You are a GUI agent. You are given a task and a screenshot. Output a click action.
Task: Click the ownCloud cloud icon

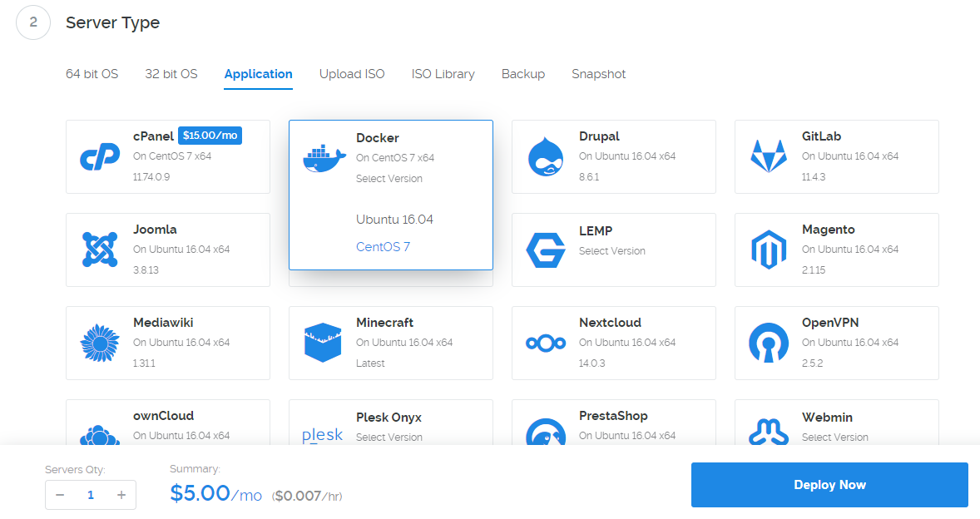[100, 435]
